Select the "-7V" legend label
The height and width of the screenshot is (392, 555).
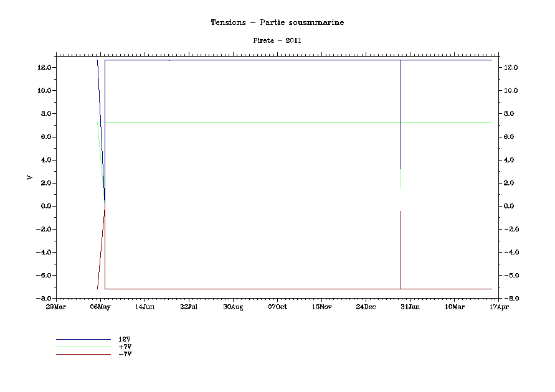[125, 354]
